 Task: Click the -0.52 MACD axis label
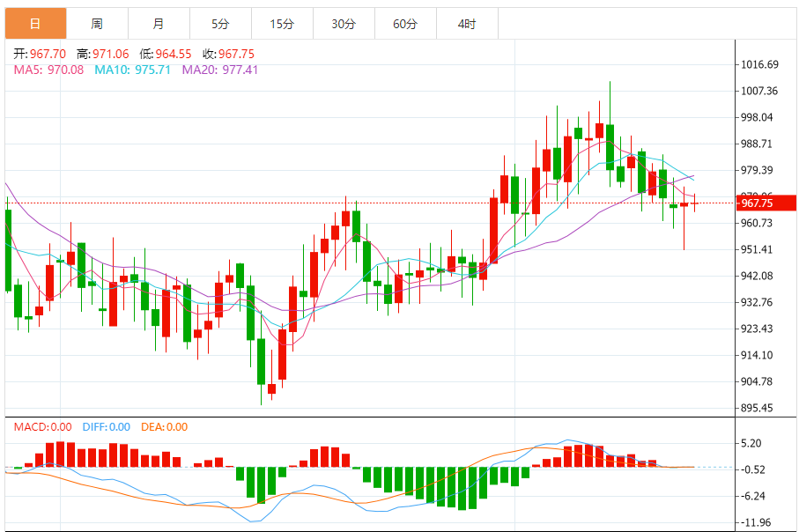click(752, 469)
